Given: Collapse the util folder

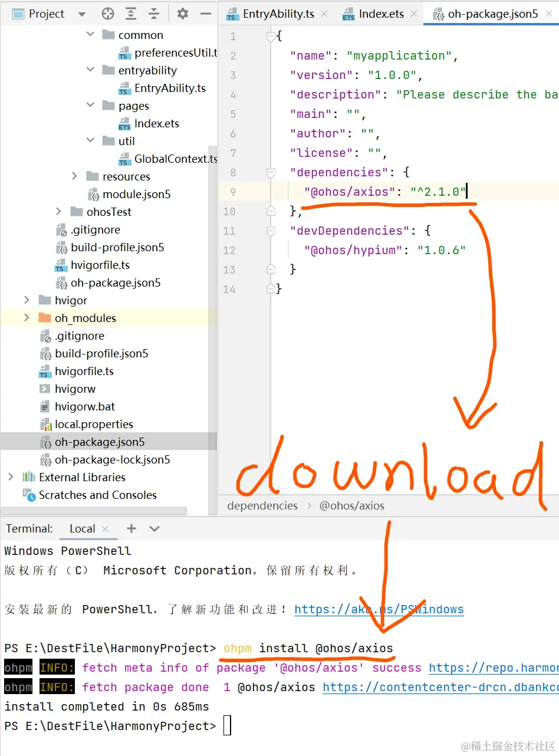Looking at the screenshot, I should [90, 141].
